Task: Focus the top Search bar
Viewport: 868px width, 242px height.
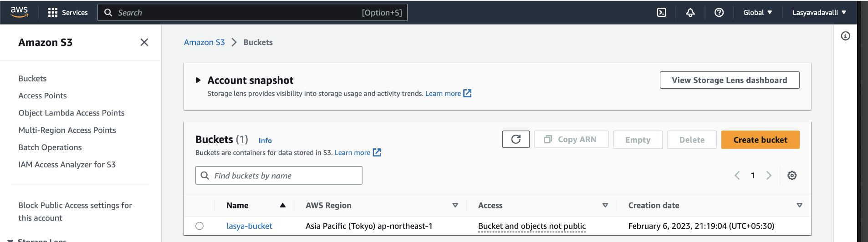Action: coord(252,12)
